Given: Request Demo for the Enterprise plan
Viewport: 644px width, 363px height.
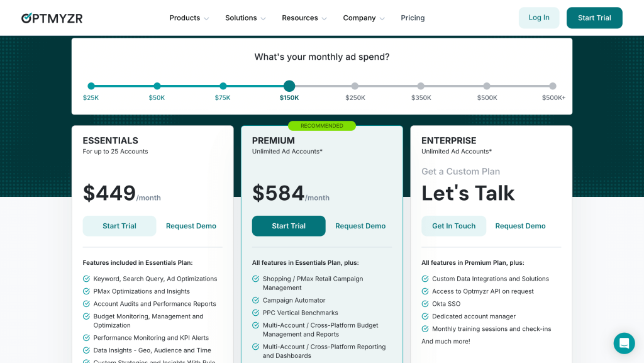Looking at the screenshot, I should click(x=520, y=225).
